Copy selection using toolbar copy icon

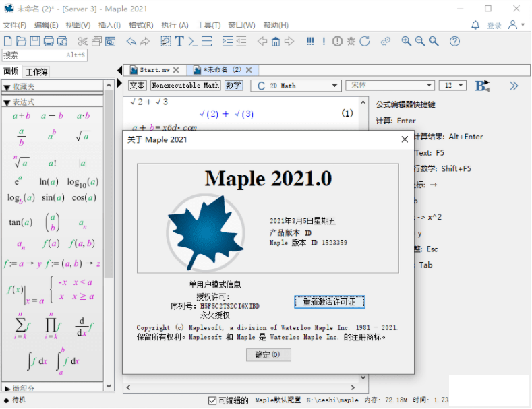click(x=96, y=41)
